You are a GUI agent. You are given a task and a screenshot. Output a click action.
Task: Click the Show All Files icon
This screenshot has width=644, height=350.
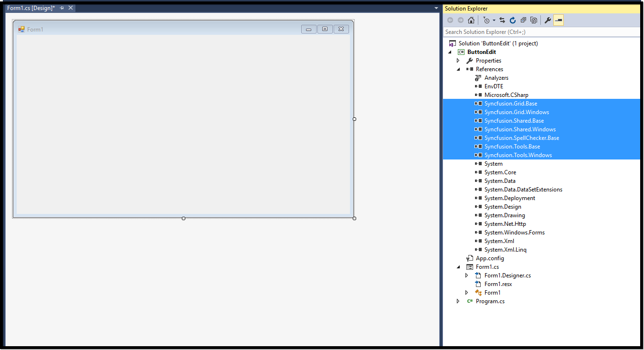pyautogui.click(x=534, y=20)
